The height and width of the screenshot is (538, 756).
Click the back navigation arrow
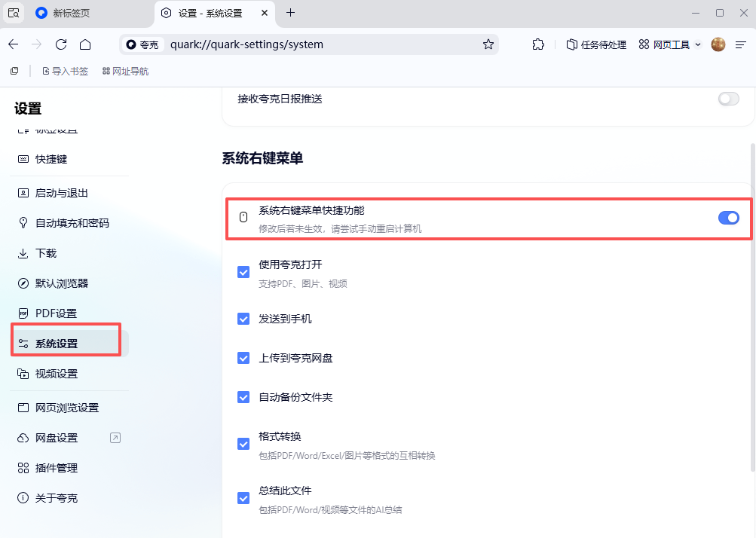[x=14, y=44]
